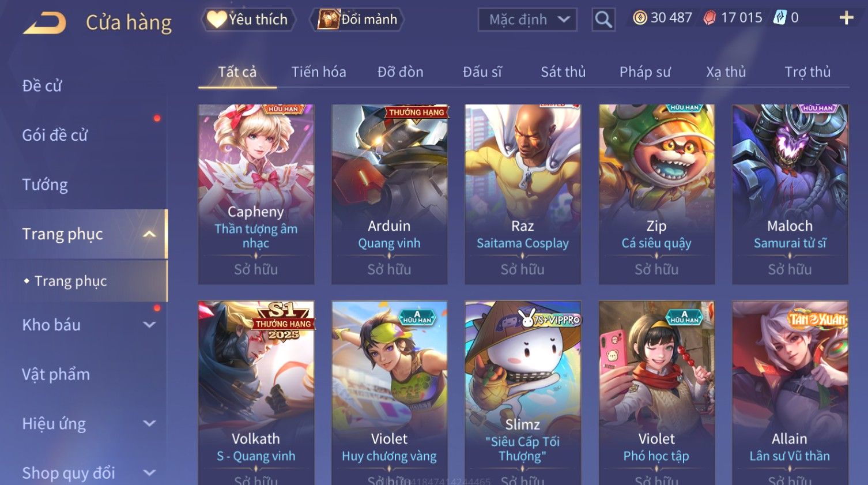The image size is (868, 485).
Task: Collapse the Trang phục sidebar section
Action: click(x=149, y=234)
